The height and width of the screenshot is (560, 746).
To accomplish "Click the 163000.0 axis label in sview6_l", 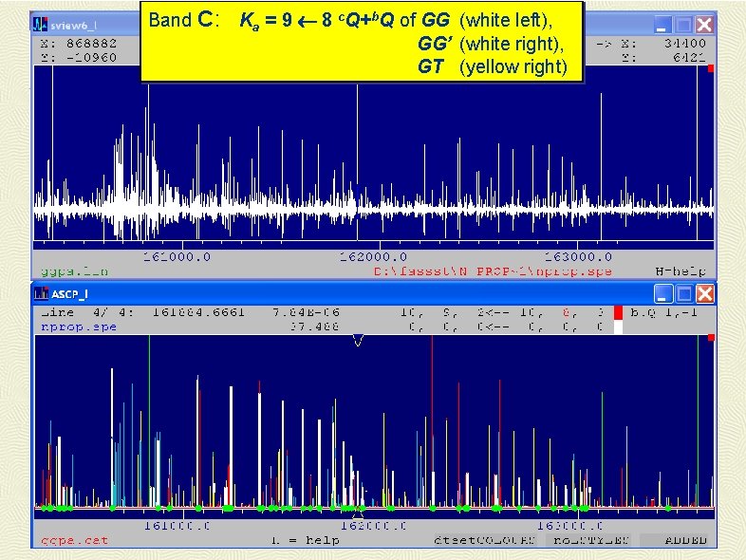I will tap(578, 257).
